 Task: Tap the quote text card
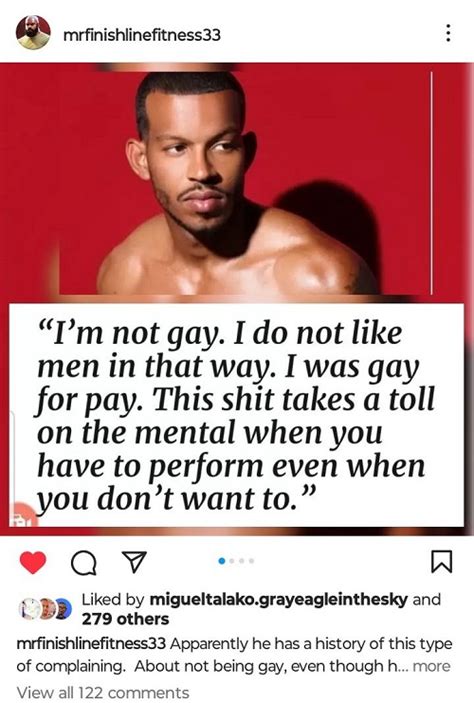click(236, 415)
